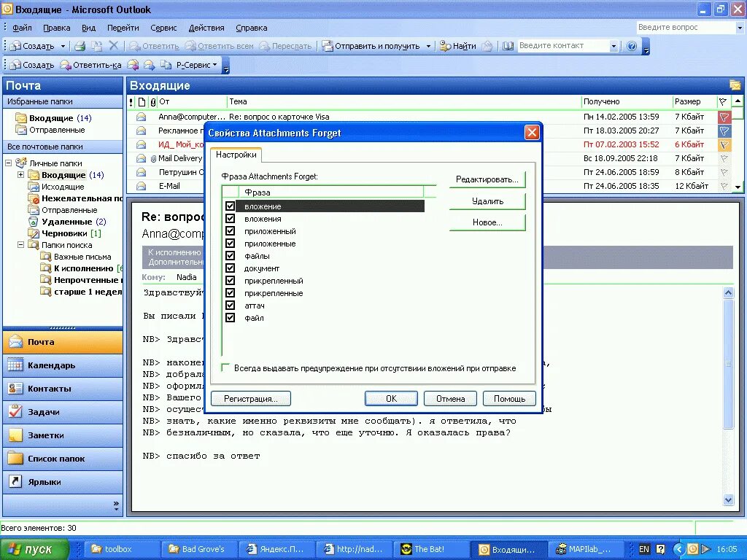Viewport: 747px width, 560px height.
Task: Click the Новое... button
Action: click(487, 222)
